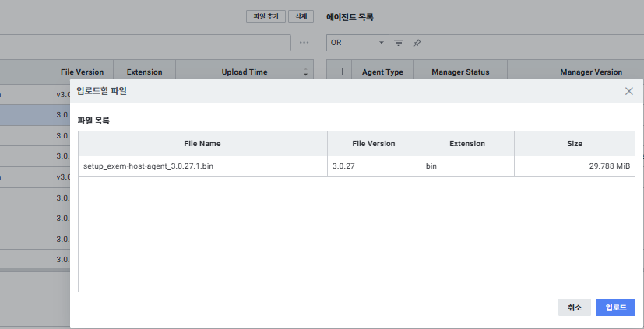Click the Manager Version column header
644x329 pixels.
point(590,72)
